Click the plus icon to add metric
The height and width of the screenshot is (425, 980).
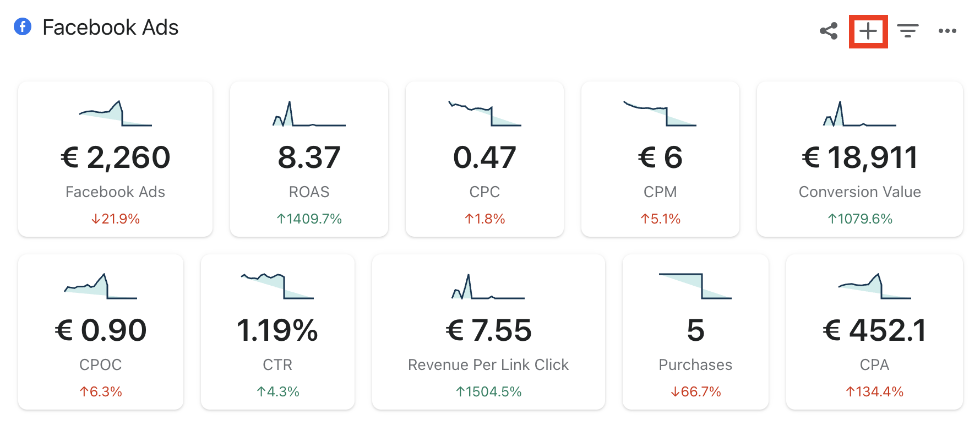868,31
